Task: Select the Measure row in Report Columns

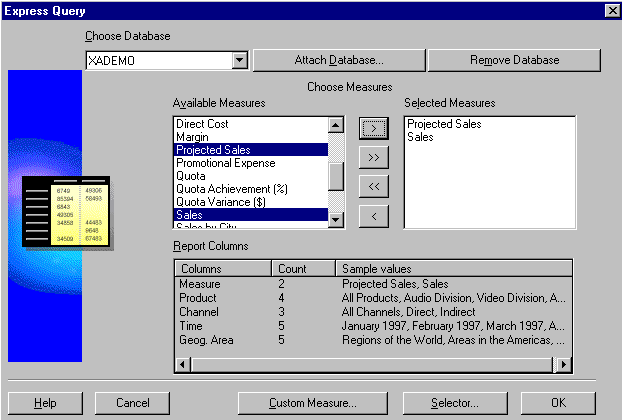Action: (x=373, y=284)
